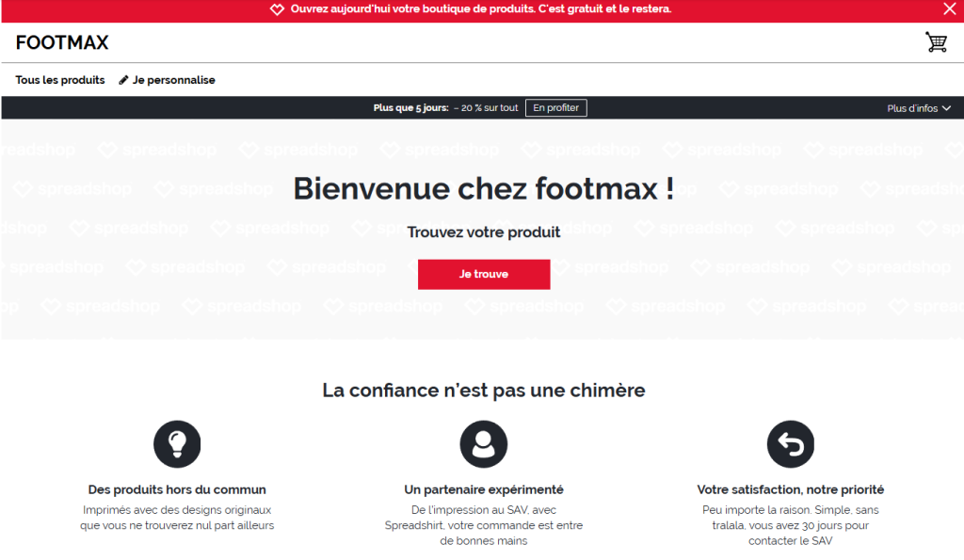Click Un partenaire expérimenté title
The width and height of the screenshot is (964, 560).
(x=484, y=490)
